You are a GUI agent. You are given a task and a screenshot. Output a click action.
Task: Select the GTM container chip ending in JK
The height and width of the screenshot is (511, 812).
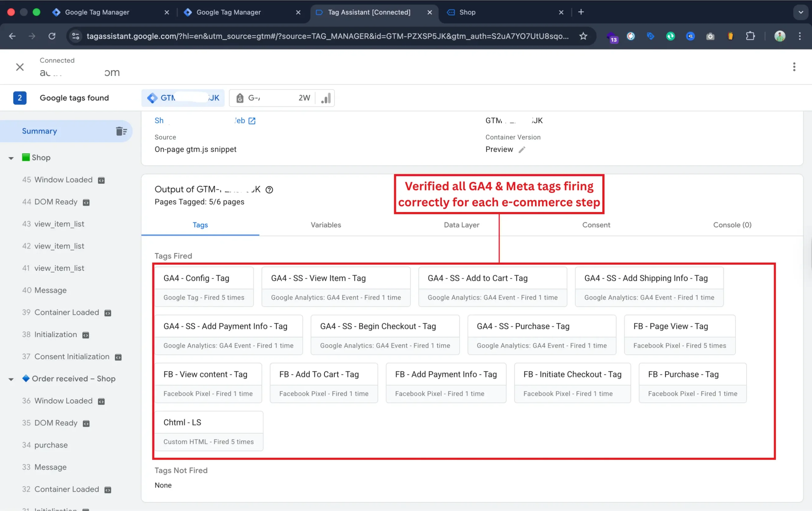tap(183, 98)
